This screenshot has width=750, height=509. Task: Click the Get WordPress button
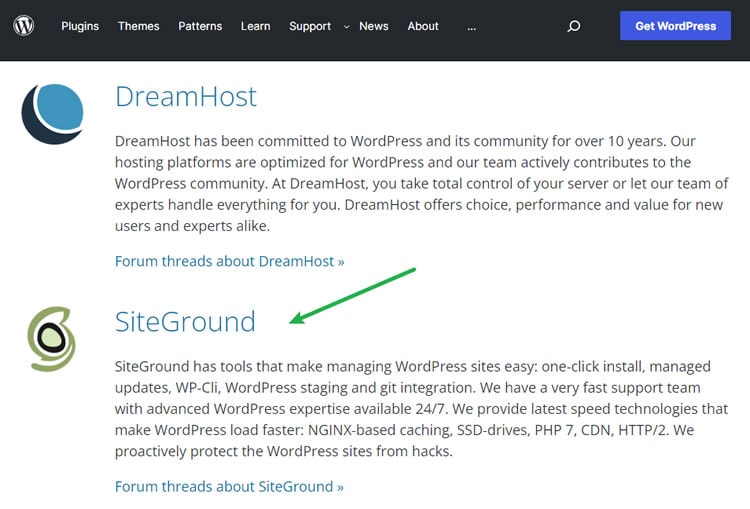point(675,26)
